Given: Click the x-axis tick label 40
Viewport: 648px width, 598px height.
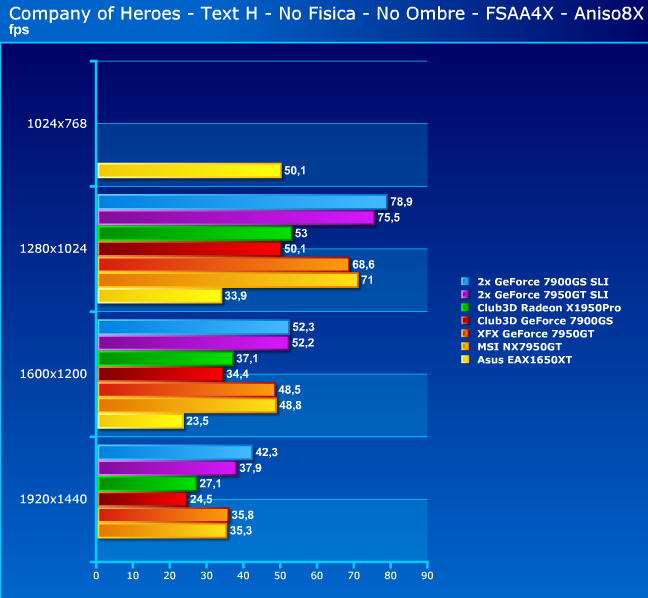Looking at the screenshot, I should point(243,576).
